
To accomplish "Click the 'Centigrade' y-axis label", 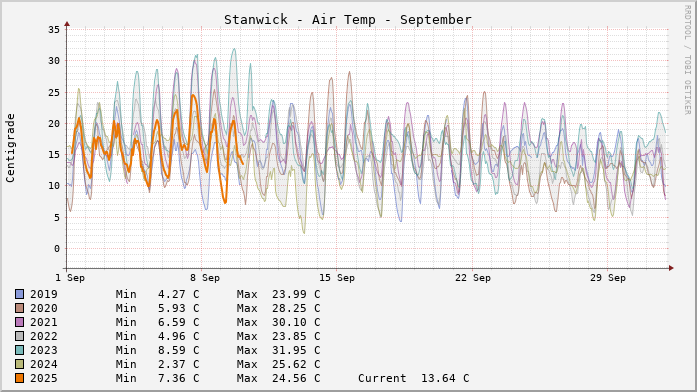I will tap(10, 148).
